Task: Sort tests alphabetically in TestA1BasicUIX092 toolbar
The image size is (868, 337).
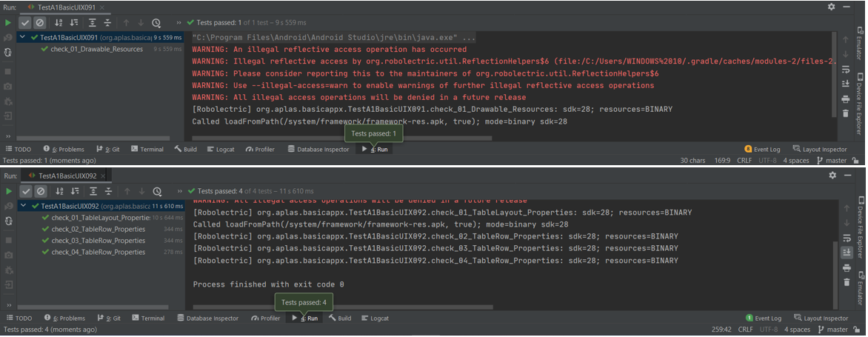Action: 59,191
